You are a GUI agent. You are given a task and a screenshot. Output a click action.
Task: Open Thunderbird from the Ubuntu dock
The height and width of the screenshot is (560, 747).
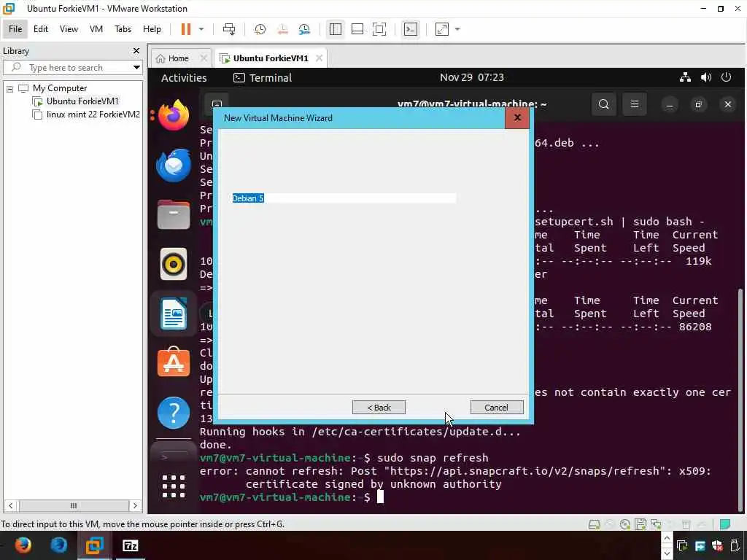174,166
